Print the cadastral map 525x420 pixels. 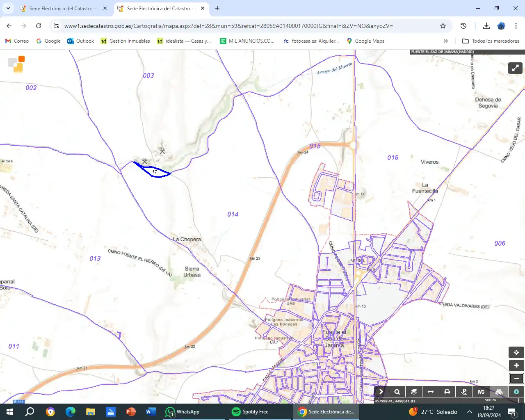click(447, 392)
